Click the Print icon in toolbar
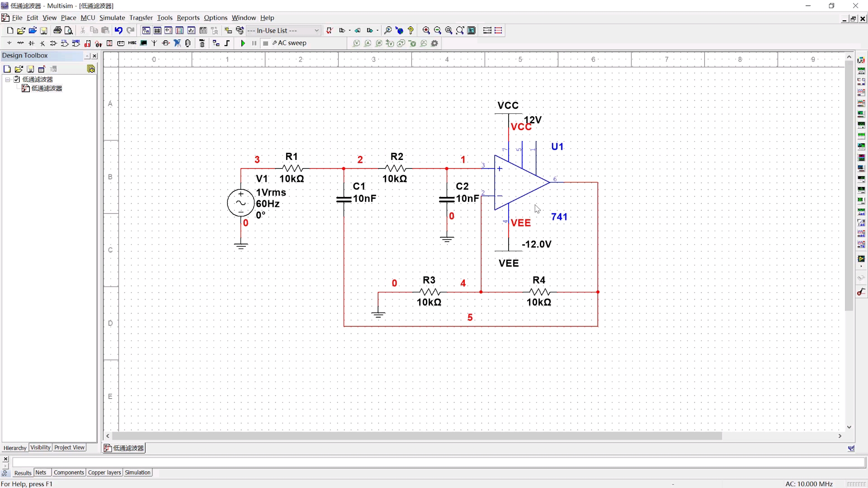Image resolution: width=868 pixels, height=488 pixels. click(57, 30)
